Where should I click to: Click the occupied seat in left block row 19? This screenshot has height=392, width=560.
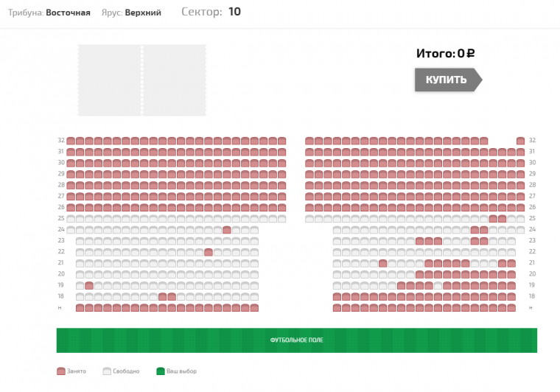[x=89, y=285]
